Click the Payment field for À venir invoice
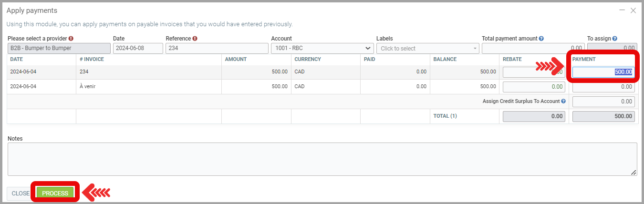644x204 pixels. pos(603,87)
